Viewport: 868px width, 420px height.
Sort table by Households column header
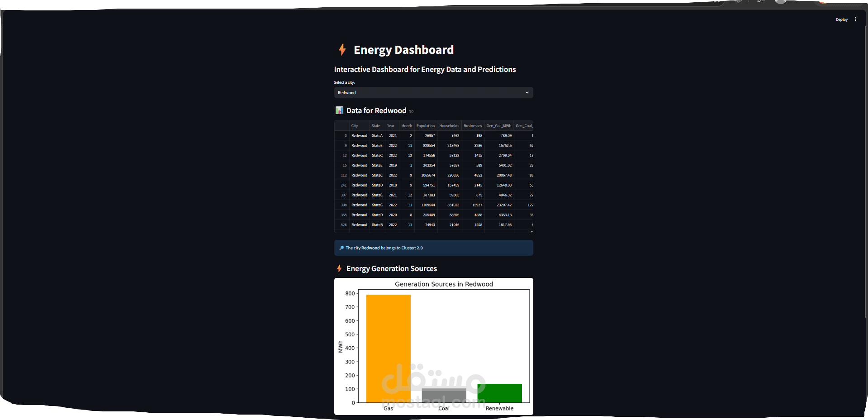449,126
